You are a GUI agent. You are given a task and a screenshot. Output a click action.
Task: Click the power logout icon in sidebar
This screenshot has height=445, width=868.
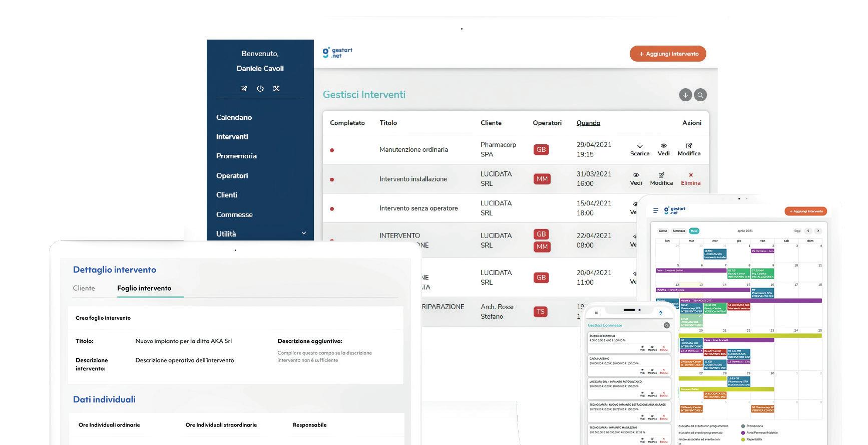[x=260, y=88]
